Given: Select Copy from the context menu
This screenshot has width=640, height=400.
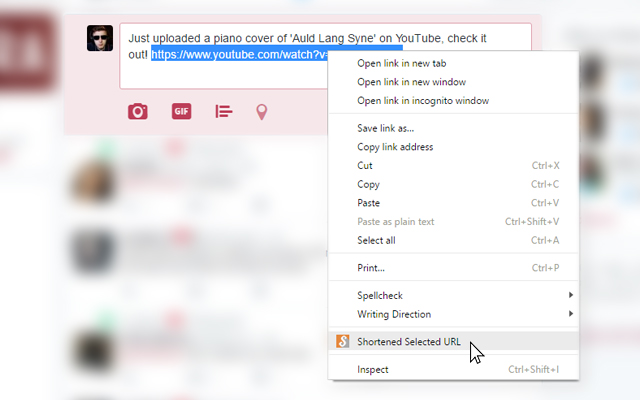Looking at the screenshot, I should (453, 184).
